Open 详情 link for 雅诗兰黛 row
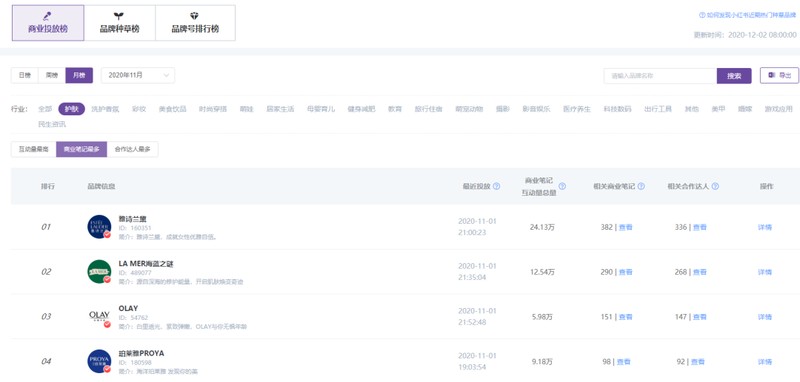 pyautogui.click(x=765, y=227)
